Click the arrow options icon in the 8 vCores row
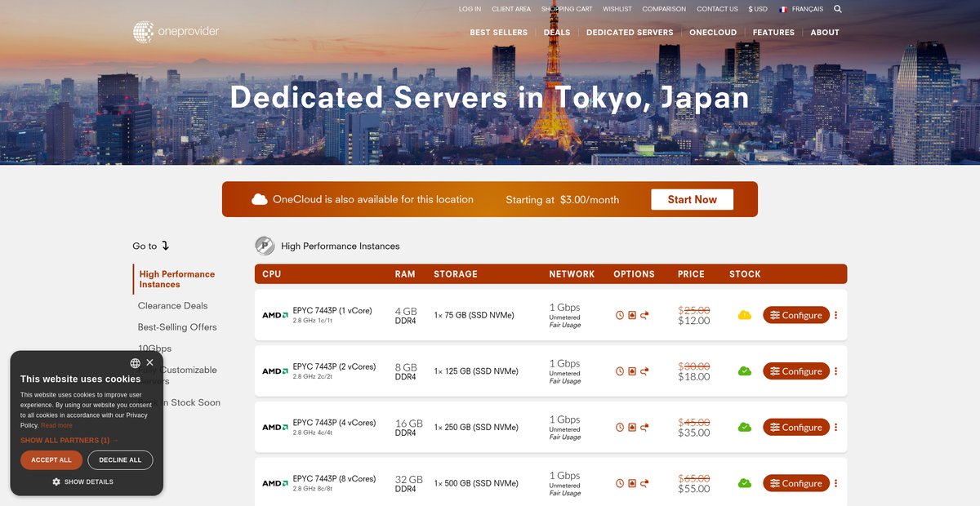 point(644,483)
